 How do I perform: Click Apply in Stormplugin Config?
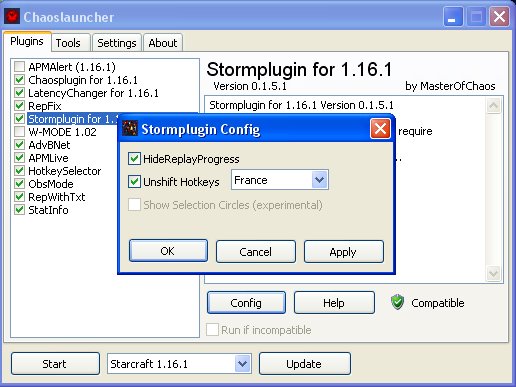(343, 251)
